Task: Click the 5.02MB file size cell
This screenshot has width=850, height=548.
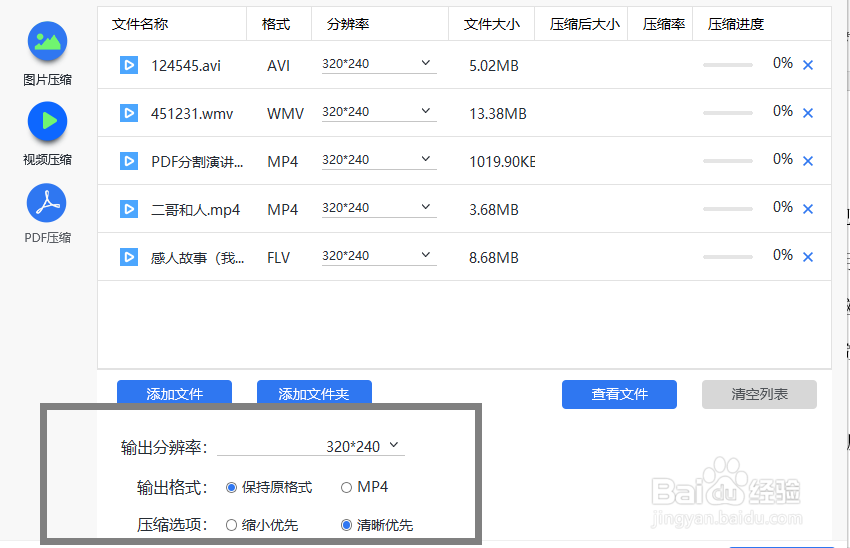Action: coord(494,66)
